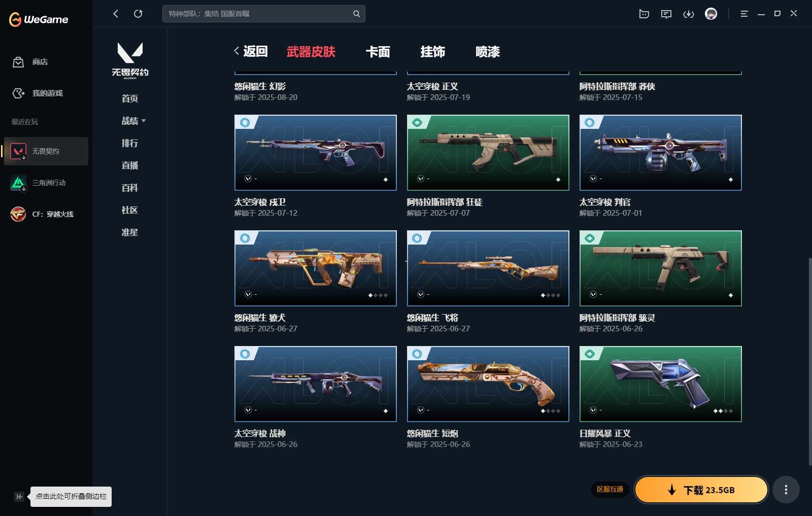Open the messages chat icon
Image resolution: width=812 pixels, height=516 pixels.
[x=666, y=14]
